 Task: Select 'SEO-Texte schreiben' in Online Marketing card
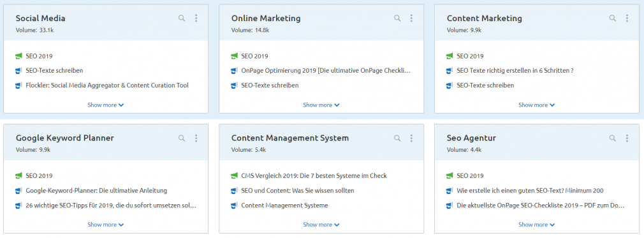(270, 86)
